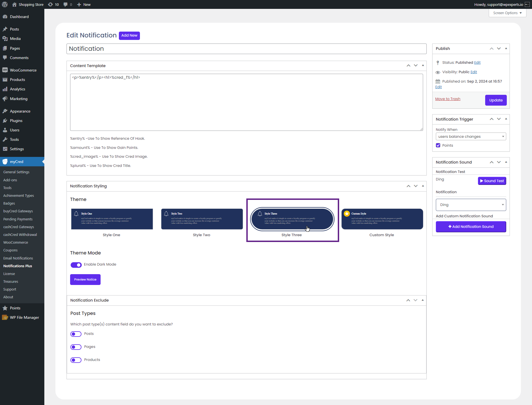
Task: Click the Points star icon in sidebar
Action: click(5, 308)
